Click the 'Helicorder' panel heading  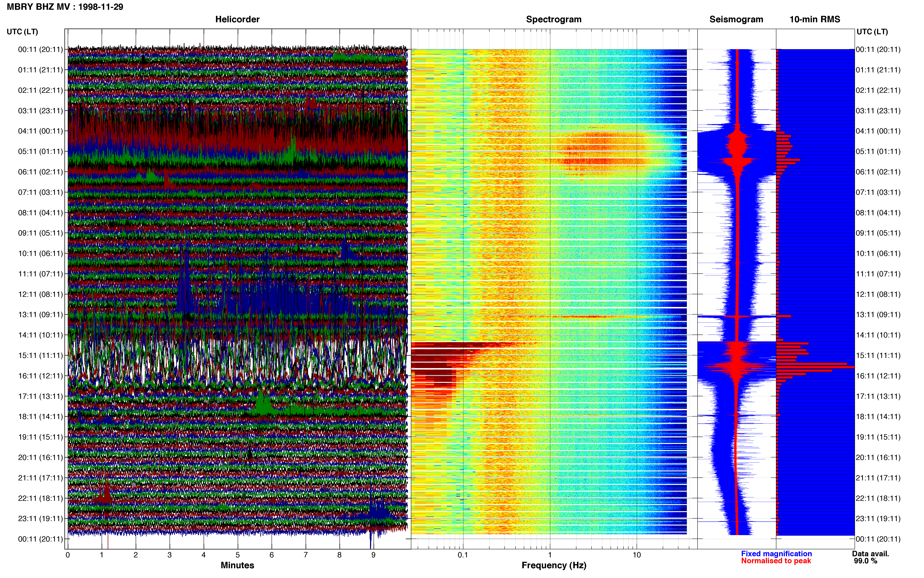(x=237, y=20)
